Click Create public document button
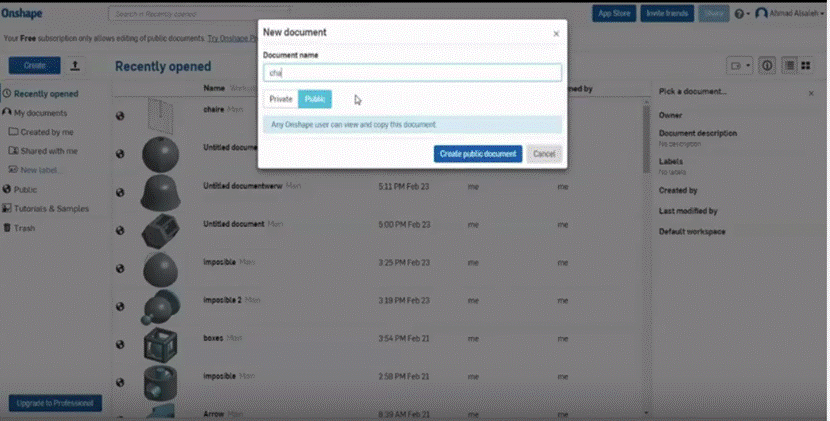Image resolution: width=830 pixels, height=421 pixels. (x=478, y=154)
